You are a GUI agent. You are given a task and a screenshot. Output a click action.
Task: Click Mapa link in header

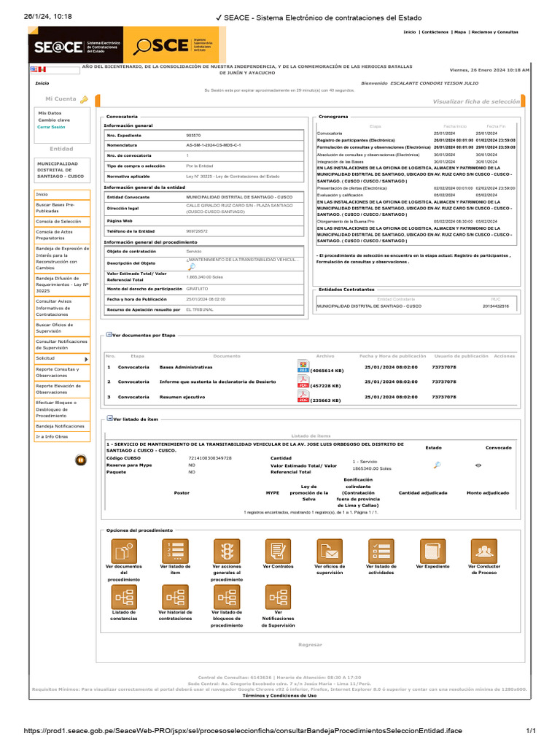coord(460,32)
